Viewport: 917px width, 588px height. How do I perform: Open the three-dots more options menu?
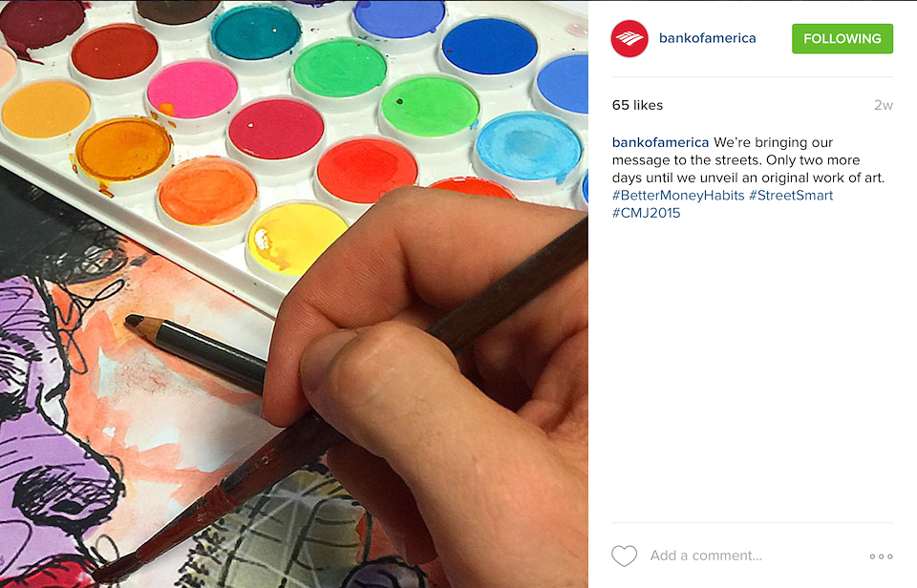[x=881, y=556]
